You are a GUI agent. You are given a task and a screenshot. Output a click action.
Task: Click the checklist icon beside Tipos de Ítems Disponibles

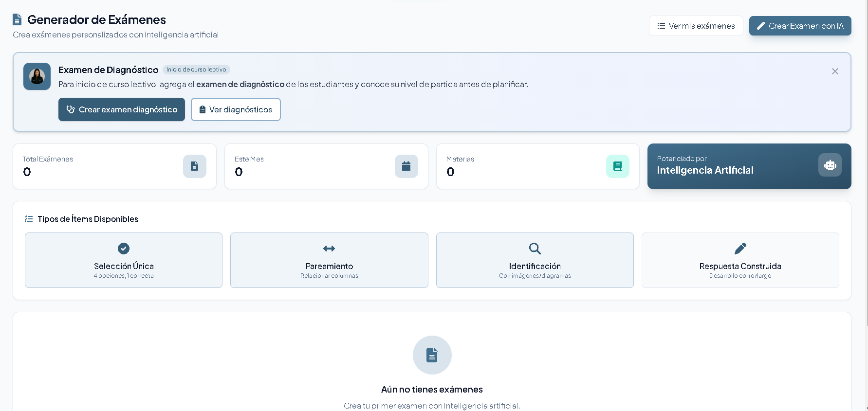tap(29, 219)
